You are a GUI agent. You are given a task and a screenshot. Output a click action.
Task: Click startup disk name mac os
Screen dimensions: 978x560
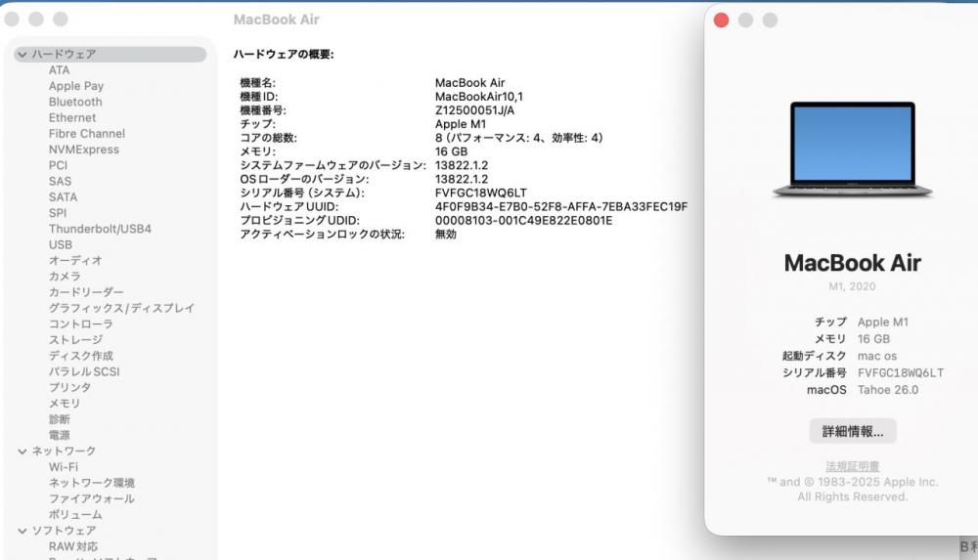point(877,356)
